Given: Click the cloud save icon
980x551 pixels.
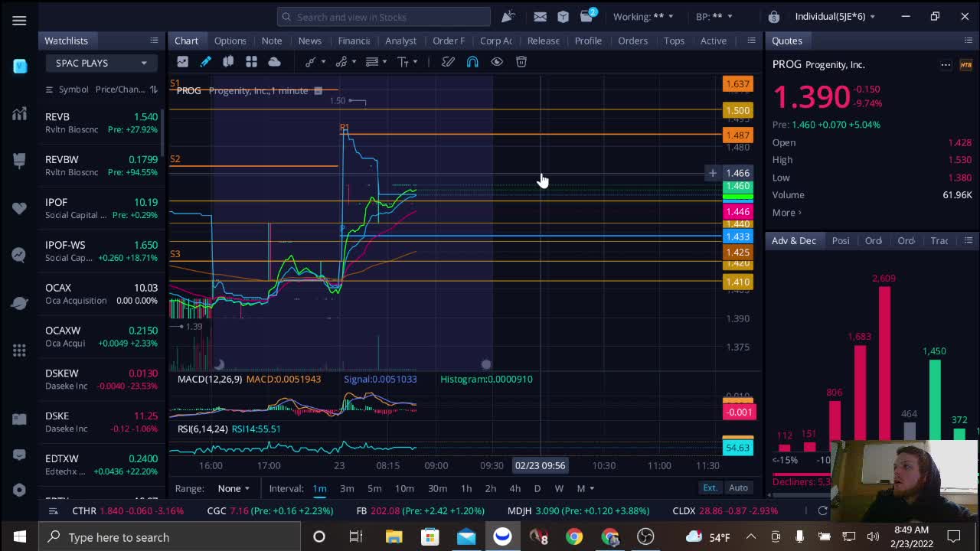Looking at the screenshot, I should point(274,62).
